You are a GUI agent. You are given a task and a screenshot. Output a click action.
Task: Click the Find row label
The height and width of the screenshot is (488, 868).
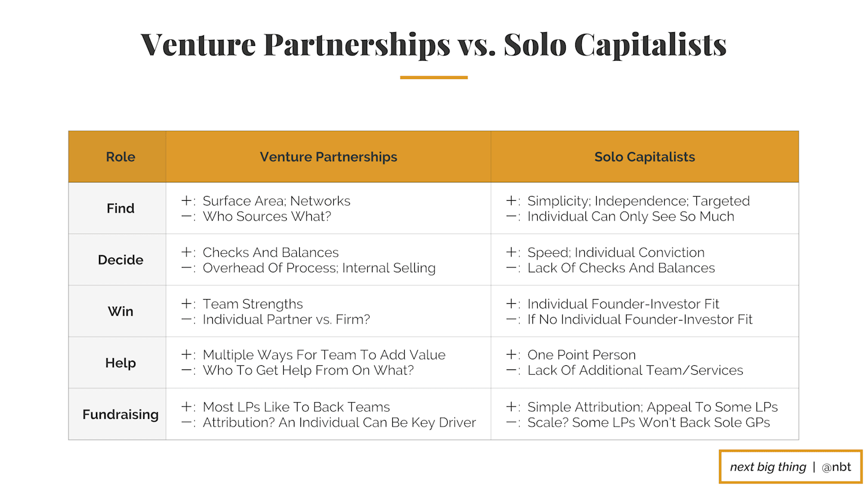pos(120,209)
